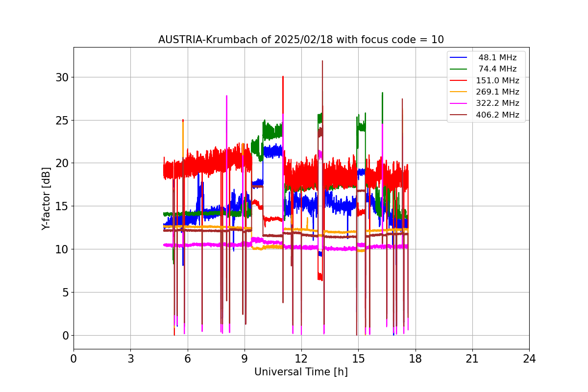Click the blue legend line swatch
Image resolution: width=588 pixels, height=392 pixels.
click(459, 58)
